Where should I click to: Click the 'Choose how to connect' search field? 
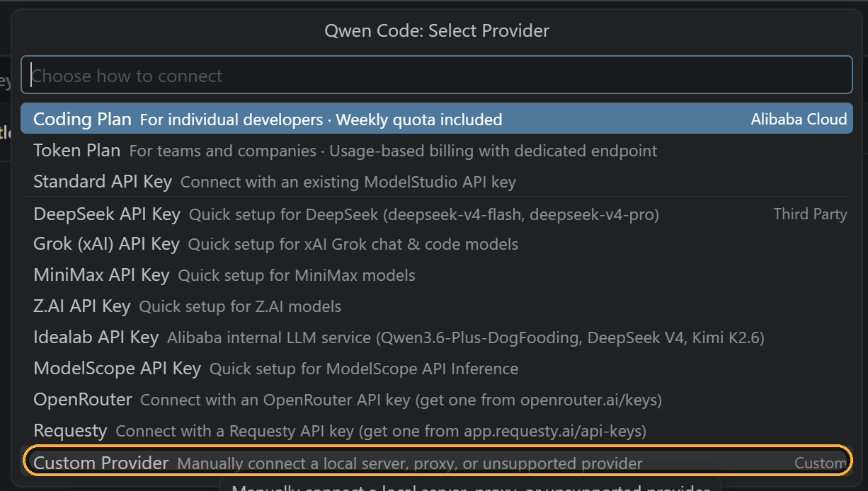click(436, 75)
